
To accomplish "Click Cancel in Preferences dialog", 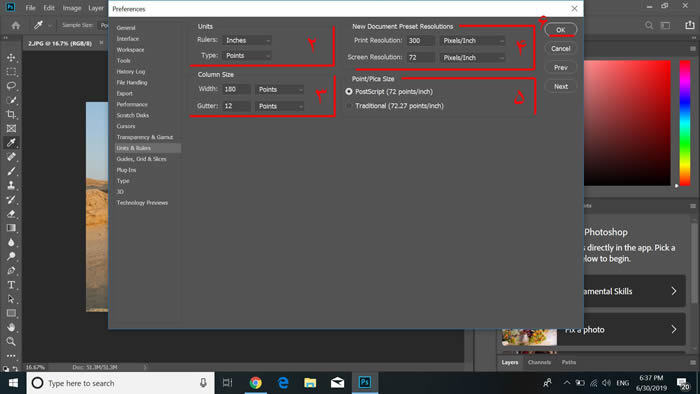I will 561,49.
